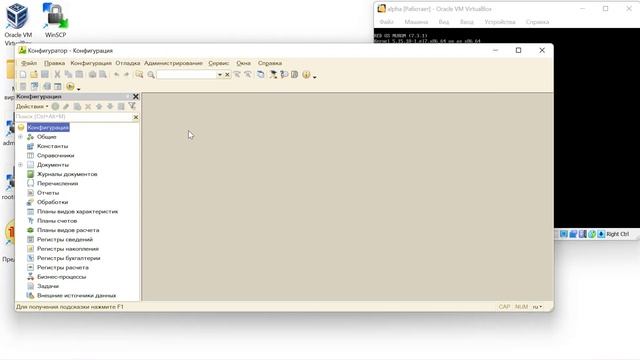Click the yellow Help info icon

pyautogui.click(x=306, y=75)
